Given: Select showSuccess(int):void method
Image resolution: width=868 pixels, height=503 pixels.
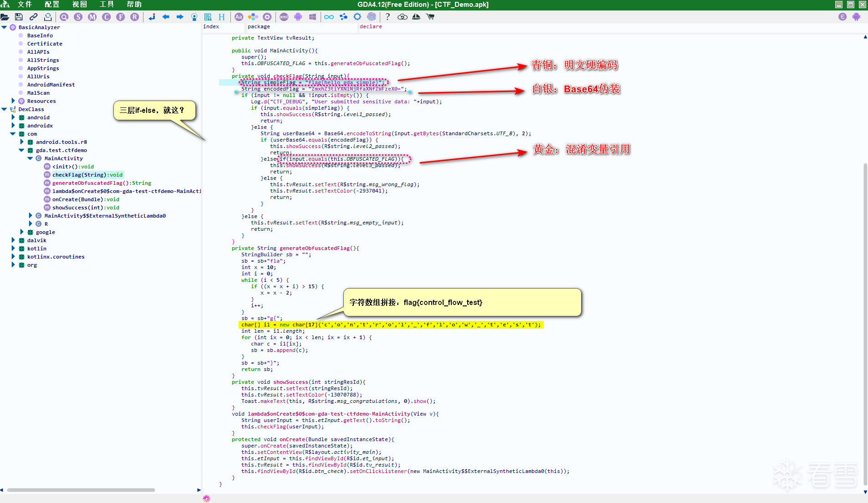Looking at the screenshot, I should [86, 208].
